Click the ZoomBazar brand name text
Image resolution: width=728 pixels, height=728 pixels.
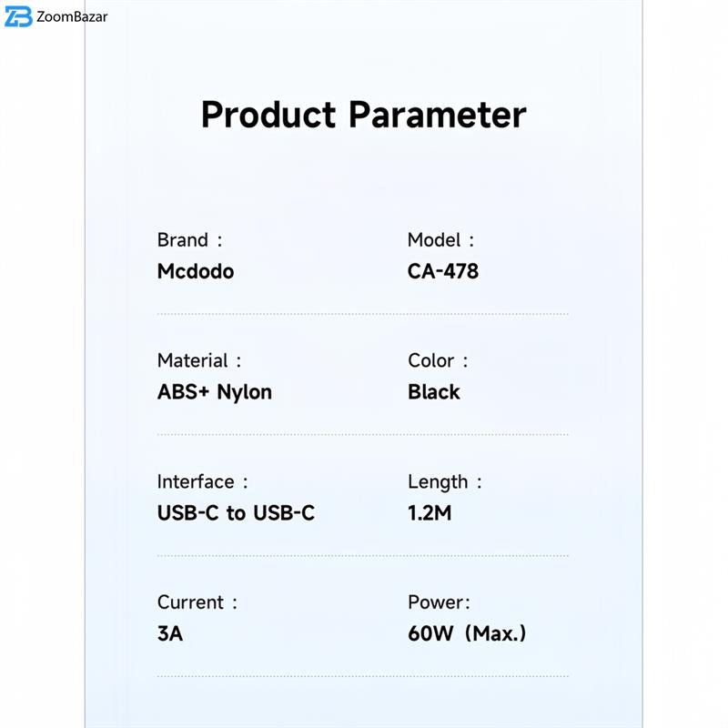(x=72, y=16)
